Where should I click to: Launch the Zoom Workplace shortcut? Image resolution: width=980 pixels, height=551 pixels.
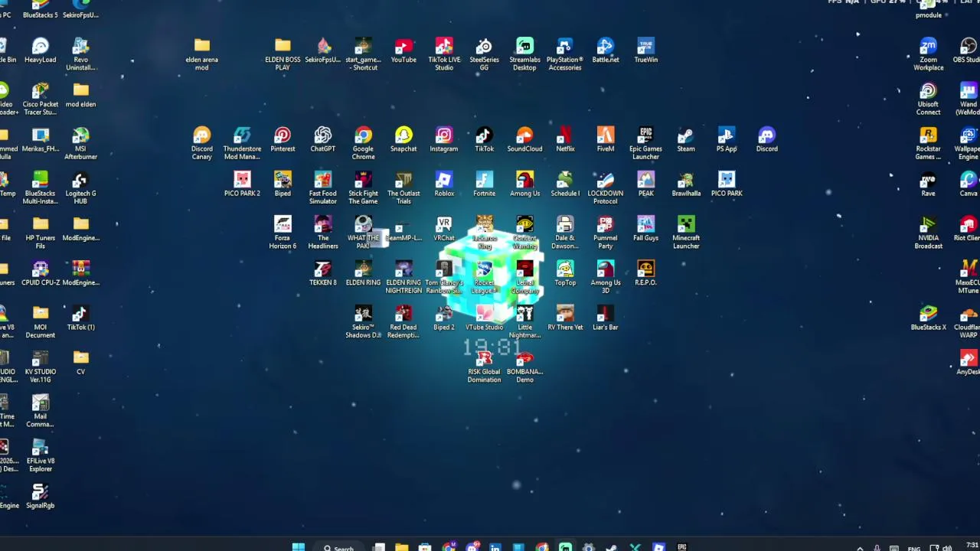pos(928,54)
